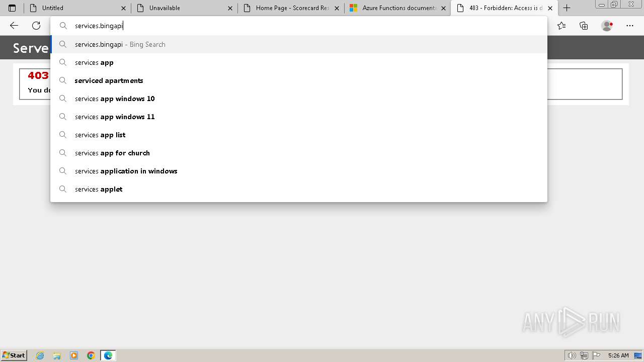Select 'services app list' suggestion
The image size is (644, 362).
pos(299,135)
